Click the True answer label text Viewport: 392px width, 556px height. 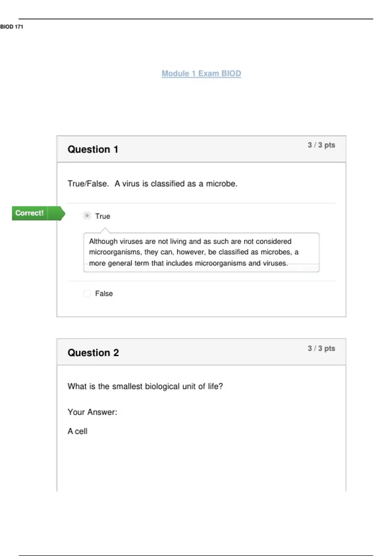point(103,216)
